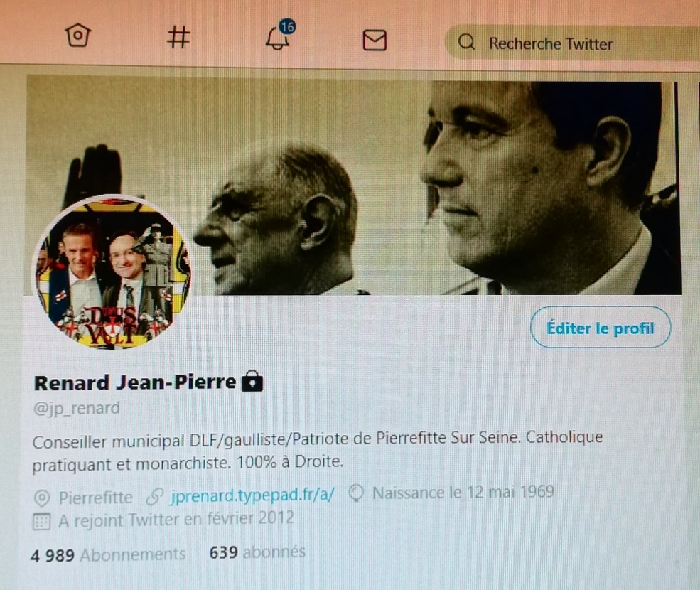700x590 pixels.
Task: Open the direct messages envelope icon
Action: pos(375,41)
